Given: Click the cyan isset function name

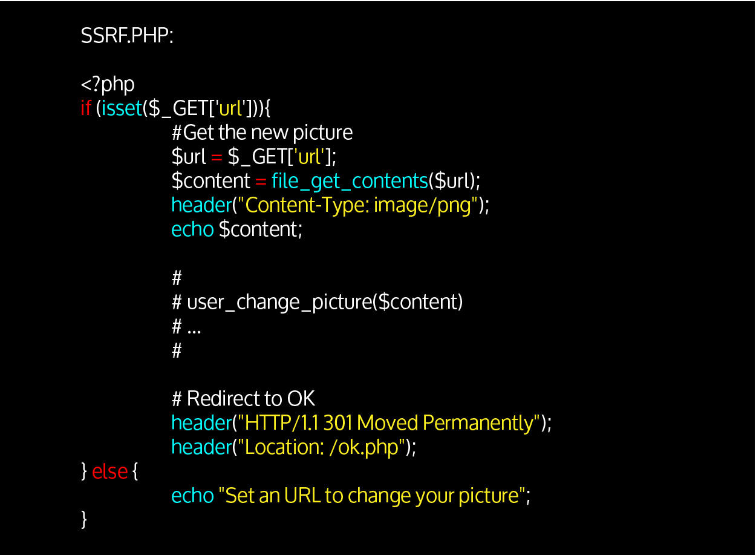Looking at the screenshot, I should [x=122, y=108].
